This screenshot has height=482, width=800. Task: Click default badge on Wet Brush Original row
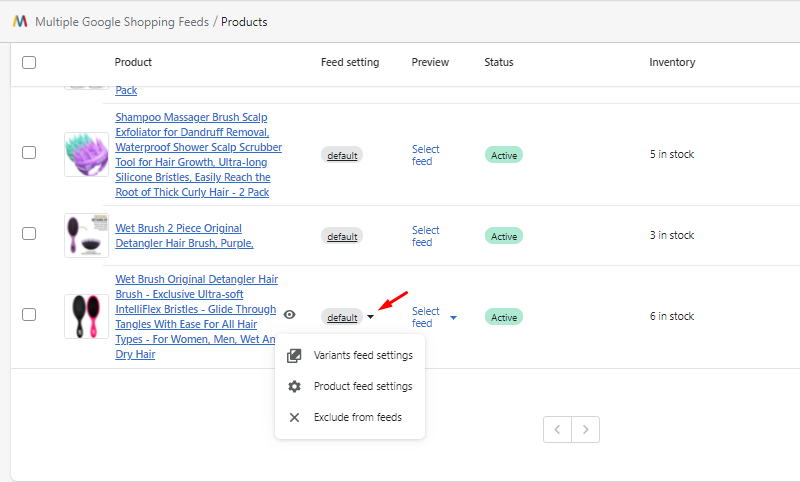tap(342, 317)
